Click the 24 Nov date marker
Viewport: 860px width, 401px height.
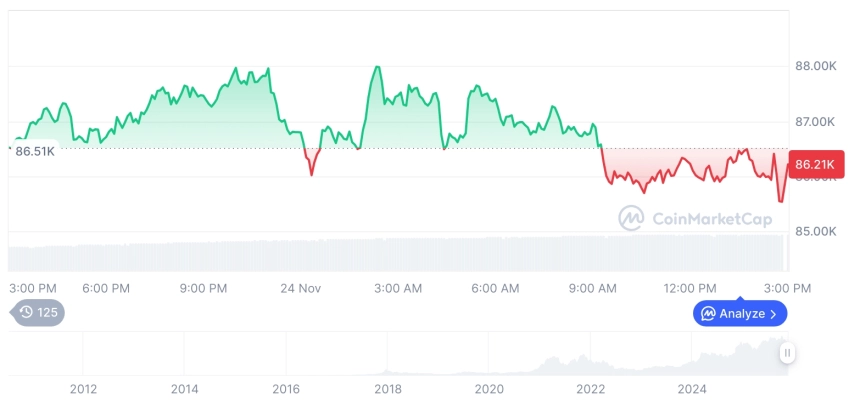pos(300,288)
